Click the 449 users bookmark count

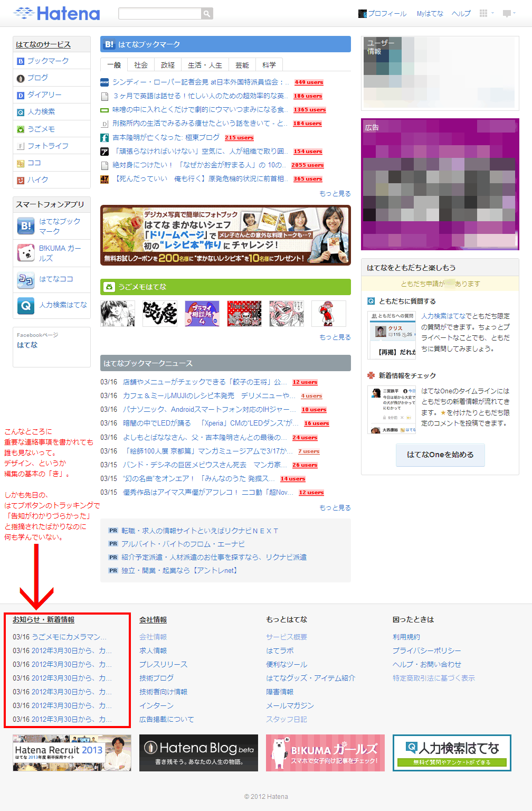[309, 82]
